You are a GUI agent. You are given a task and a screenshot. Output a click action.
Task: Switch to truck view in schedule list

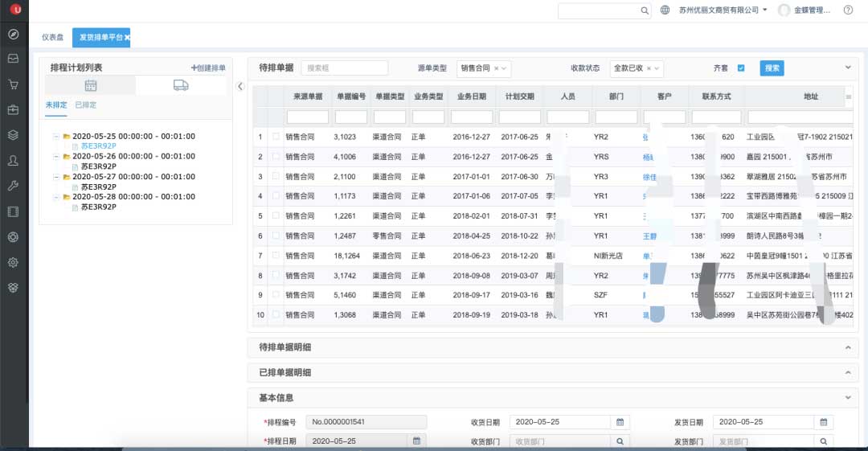click(181, 85)
